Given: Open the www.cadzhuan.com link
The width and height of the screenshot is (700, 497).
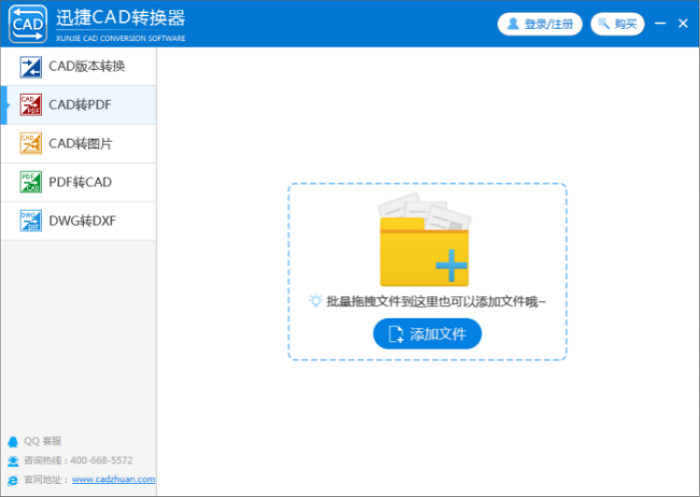Looking at the screenshot, I should (113, 479).
